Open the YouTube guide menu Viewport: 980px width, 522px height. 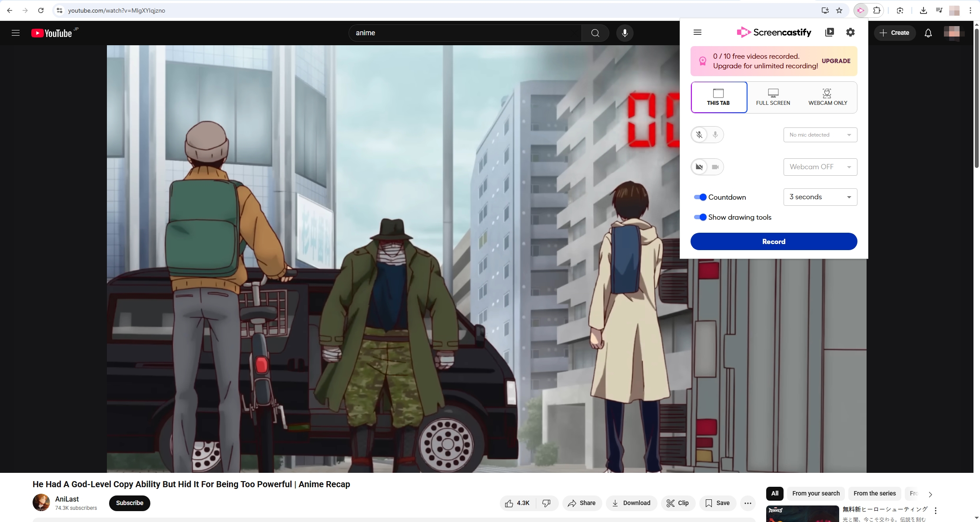coord(16,33)
